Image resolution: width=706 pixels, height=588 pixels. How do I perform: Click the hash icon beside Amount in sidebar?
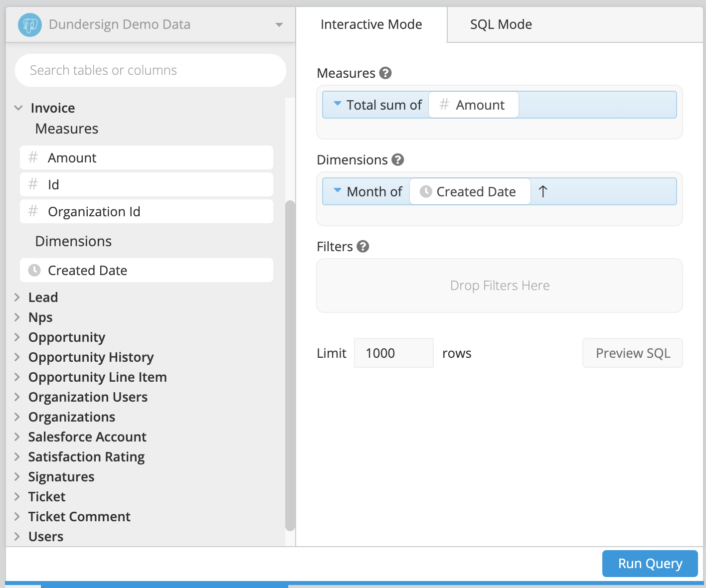point(33,157)
